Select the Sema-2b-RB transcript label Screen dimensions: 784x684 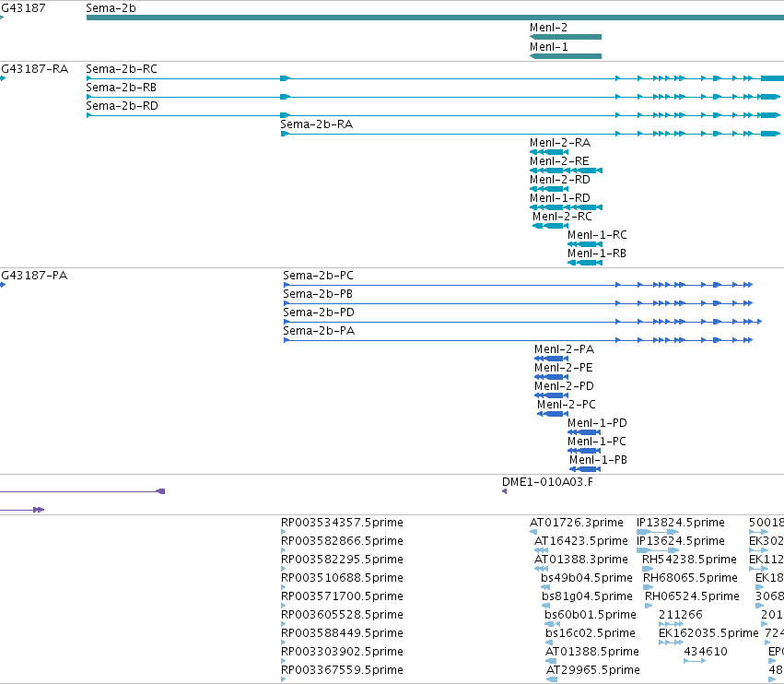[x=121, y=87]
